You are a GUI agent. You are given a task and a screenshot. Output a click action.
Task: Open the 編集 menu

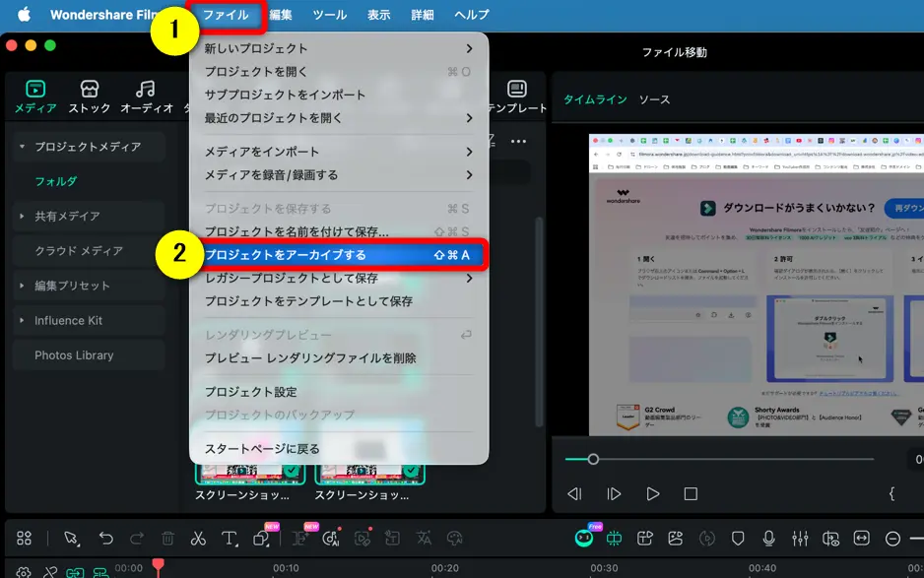click(x=281, y=14)
